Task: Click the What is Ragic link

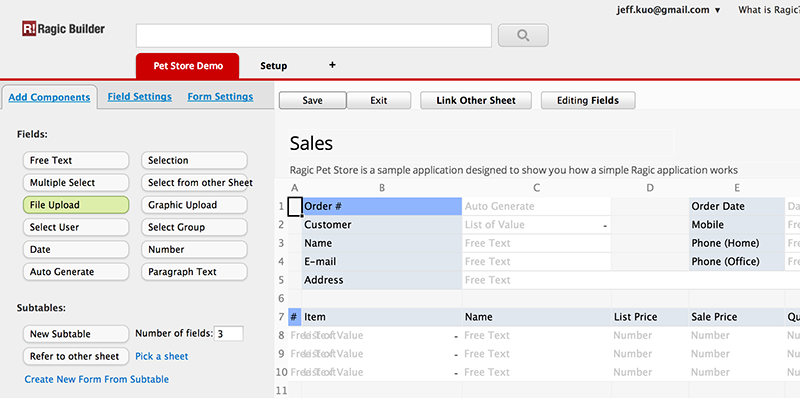Action: coord(769,10)
